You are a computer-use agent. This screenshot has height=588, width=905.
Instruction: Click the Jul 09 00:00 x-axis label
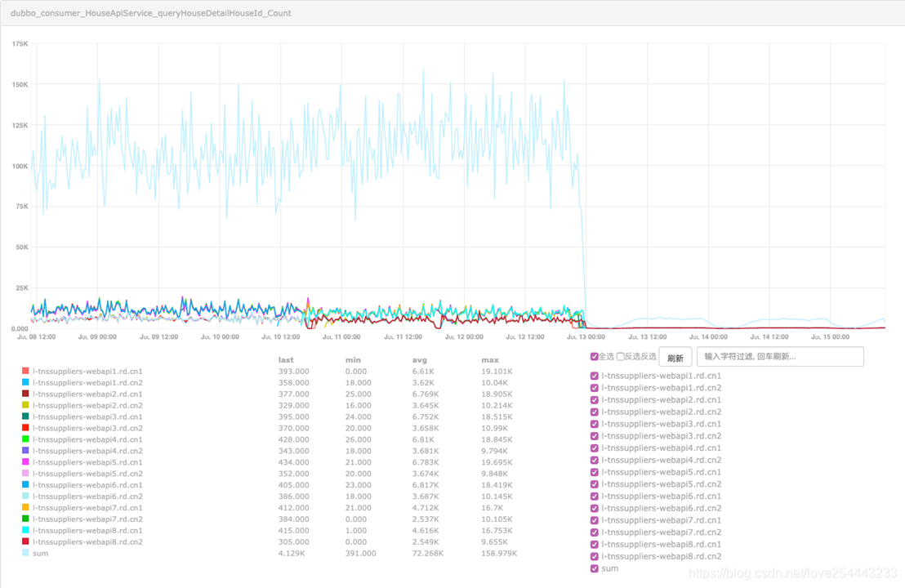97,336
